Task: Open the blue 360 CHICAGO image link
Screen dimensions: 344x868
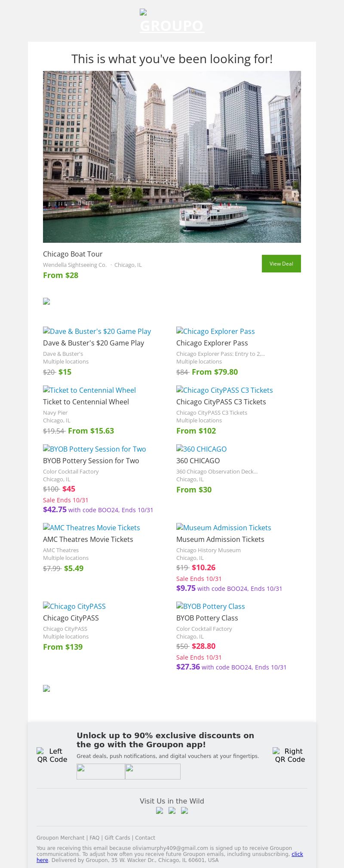Action: click(x=201, y=449)
